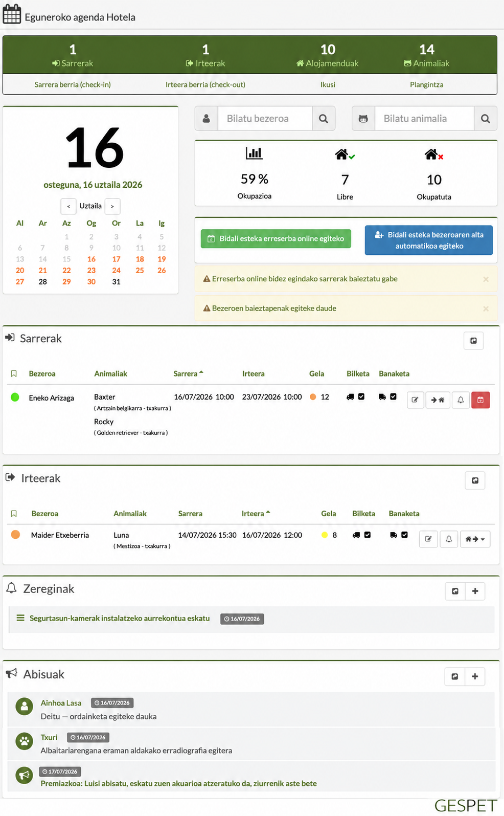Open the Segurtasun-kamerak task link

coord(120,618)
